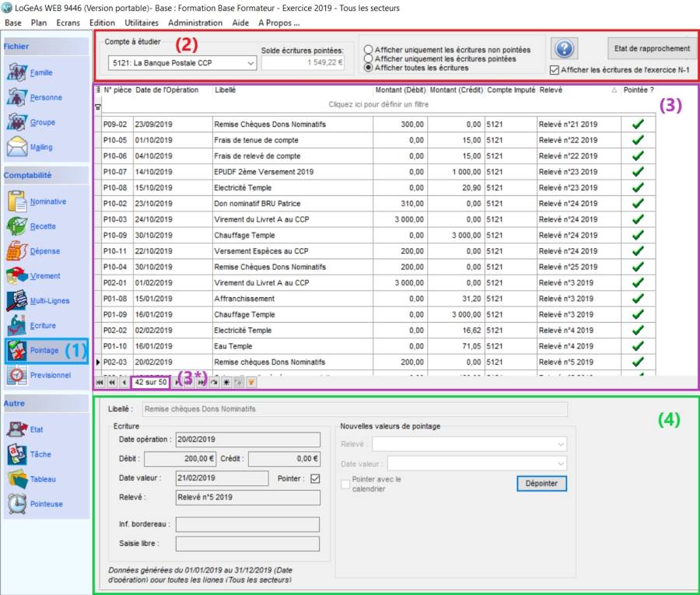Open the Personne module icon
Image resolution: width=700 pixels, height=595 pixels.
[x=17, y=97]
